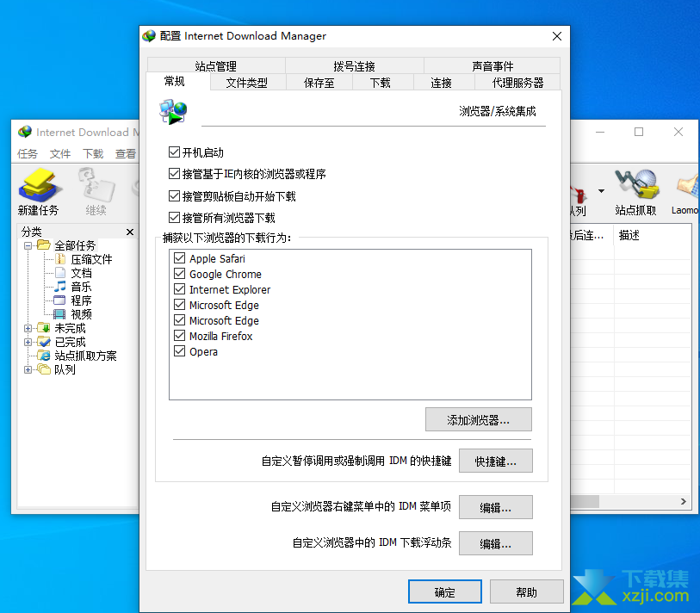700x613 pixels.
Task: Uncheck Google Chrome in browser list
Action: point(179,274)
